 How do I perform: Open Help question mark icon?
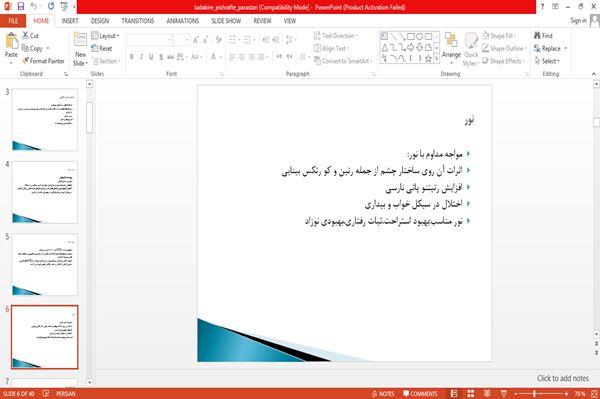pos(542,7)
